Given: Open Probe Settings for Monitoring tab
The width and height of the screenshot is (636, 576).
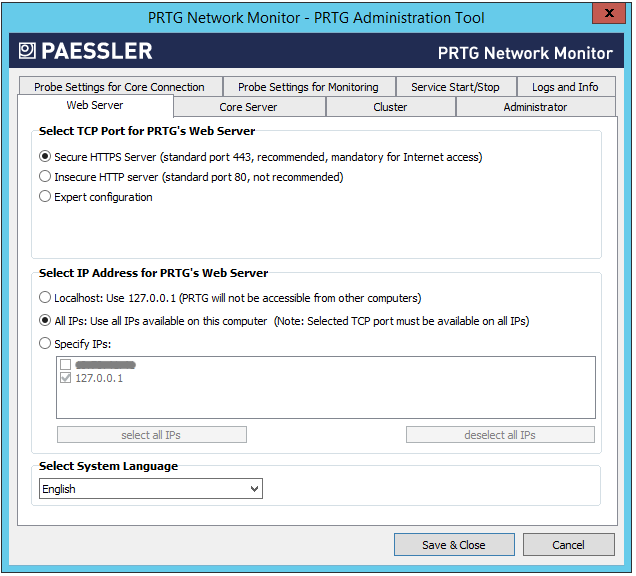Looking at the screenshot, I should tap(309, 87).
